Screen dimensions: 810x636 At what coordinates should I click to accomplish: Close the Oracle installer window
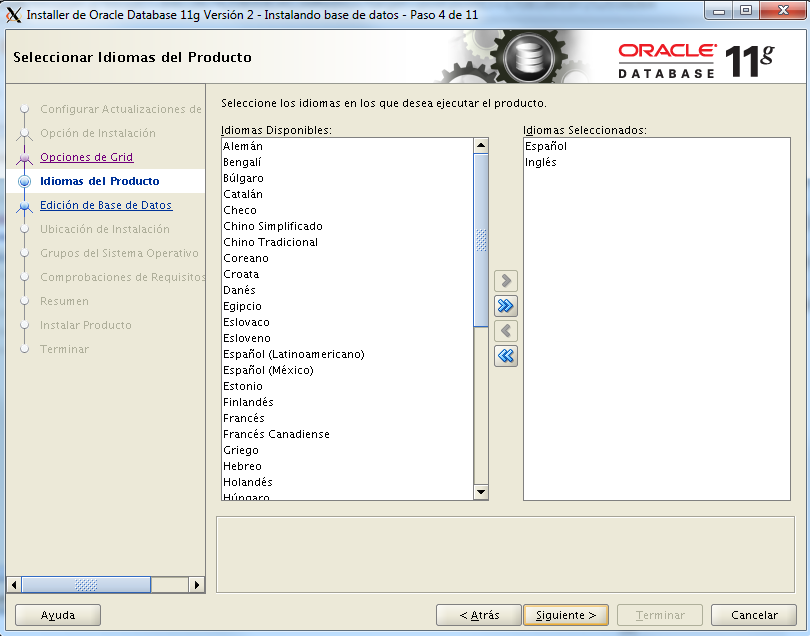tap(783, 10)
